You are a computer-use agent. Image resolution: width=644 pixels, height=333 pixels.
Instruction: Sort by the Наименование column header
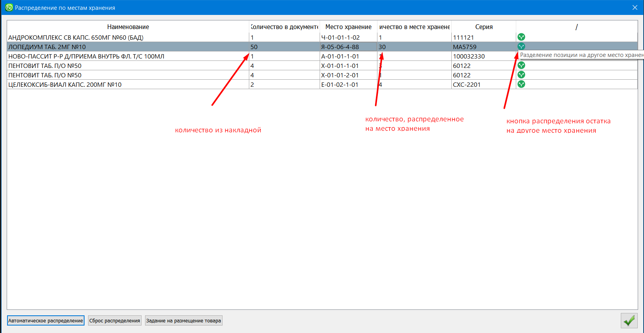(128, 27)
